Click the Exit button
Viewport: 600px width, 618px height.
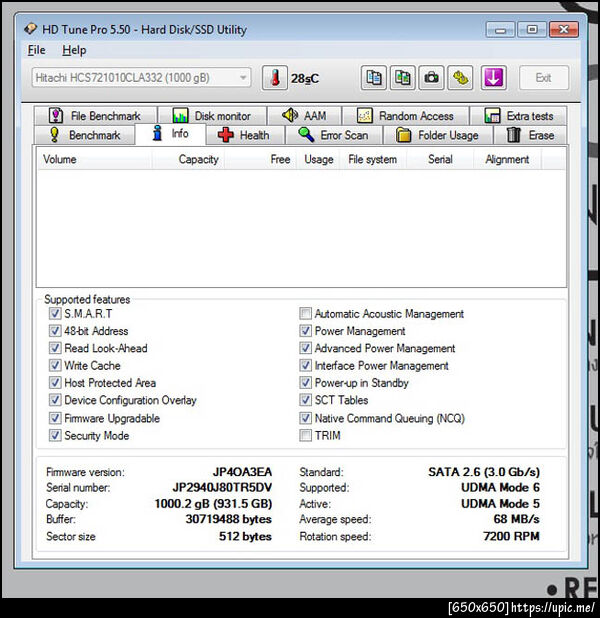[544, 78]
